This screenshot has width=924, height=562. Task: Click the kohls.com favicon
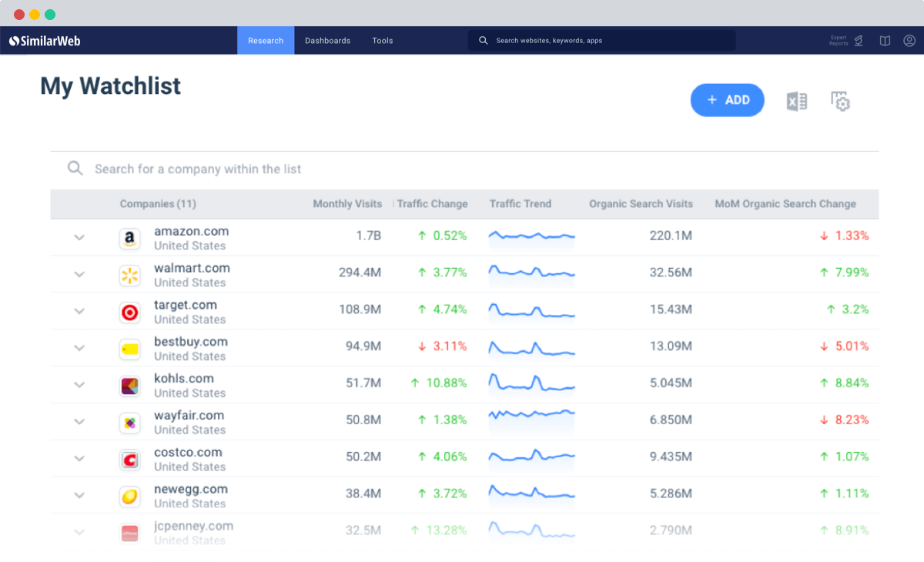129,386
